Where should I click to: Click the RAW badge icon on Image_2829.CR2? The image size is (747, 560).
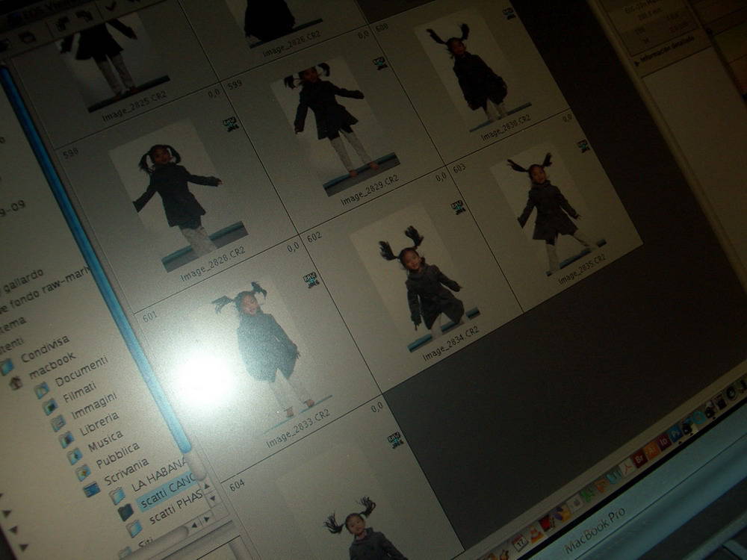tap(379, 63)
